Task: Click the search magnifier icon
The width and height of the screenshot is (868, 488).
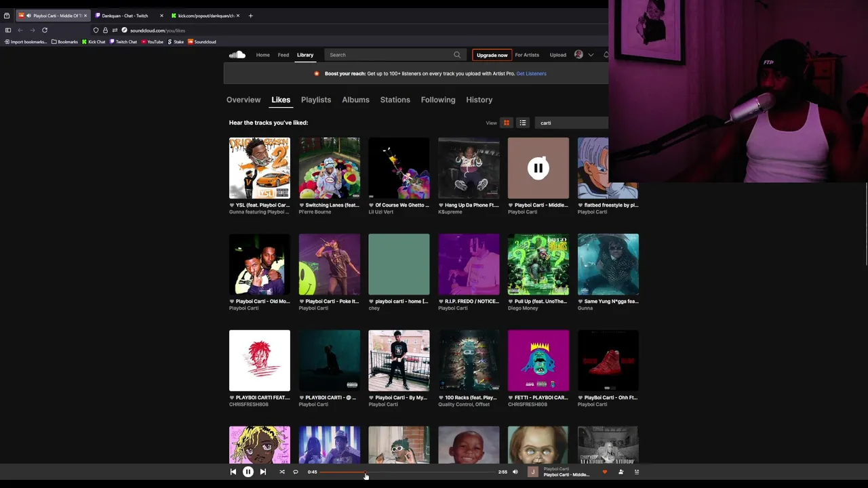Action: pyautogui.click(x=457, y=55)
